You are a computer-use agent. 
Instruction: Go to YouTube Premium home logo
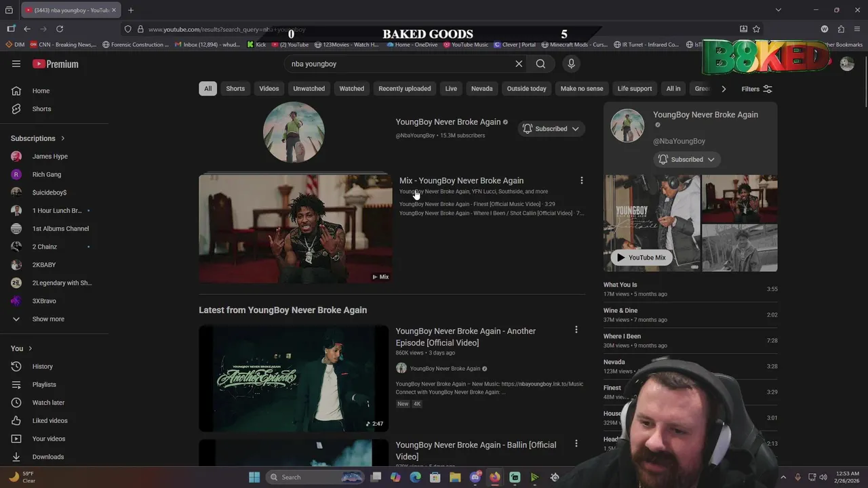click(x=56, y=64)
